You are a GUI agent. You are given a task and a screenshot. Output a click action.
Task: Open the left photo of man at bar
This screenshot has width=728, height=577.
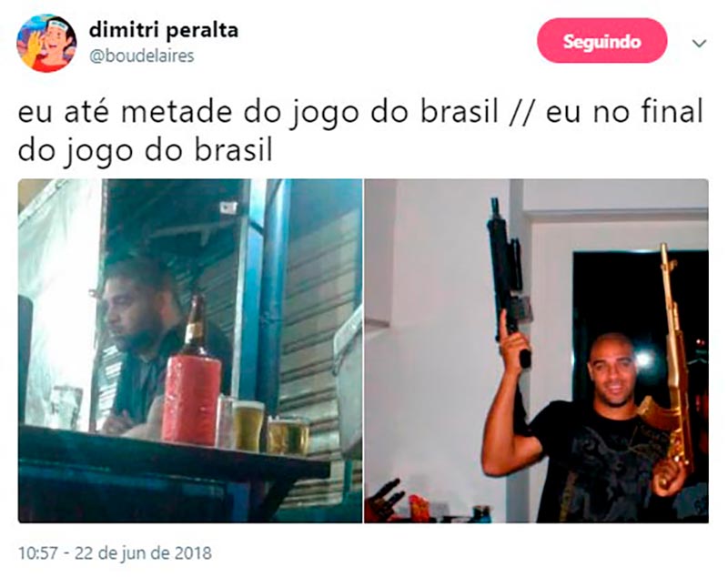click(190, 351)
